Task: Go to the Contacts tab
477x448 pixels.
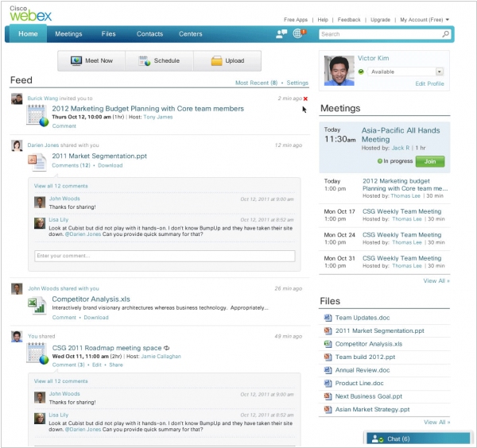Action: 149,33
